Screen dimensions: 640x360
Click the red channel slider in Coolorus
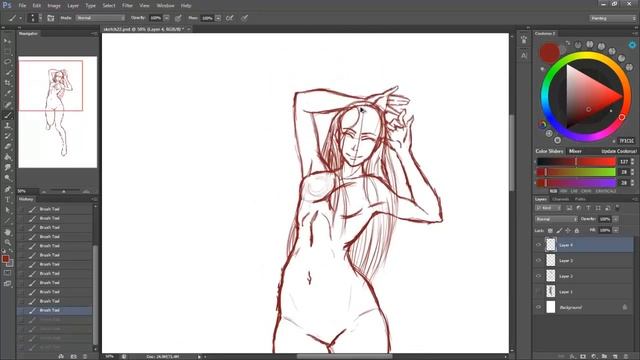pyautogui.click(x=576, y=162)
